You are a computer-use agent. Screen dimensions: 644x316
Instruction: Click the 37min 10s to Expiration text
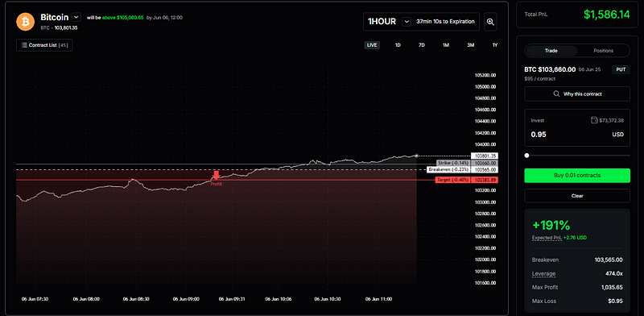446,22
